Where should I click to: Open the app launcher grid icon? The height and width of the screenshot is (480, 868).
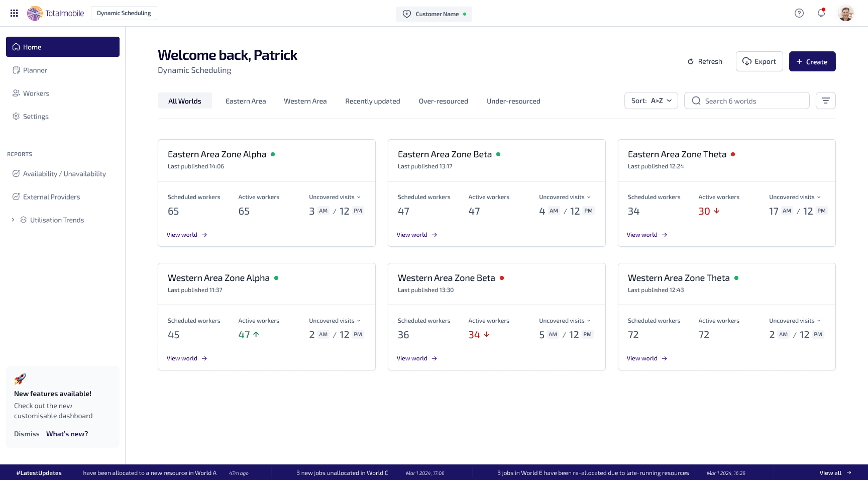[x=14, y=14]
